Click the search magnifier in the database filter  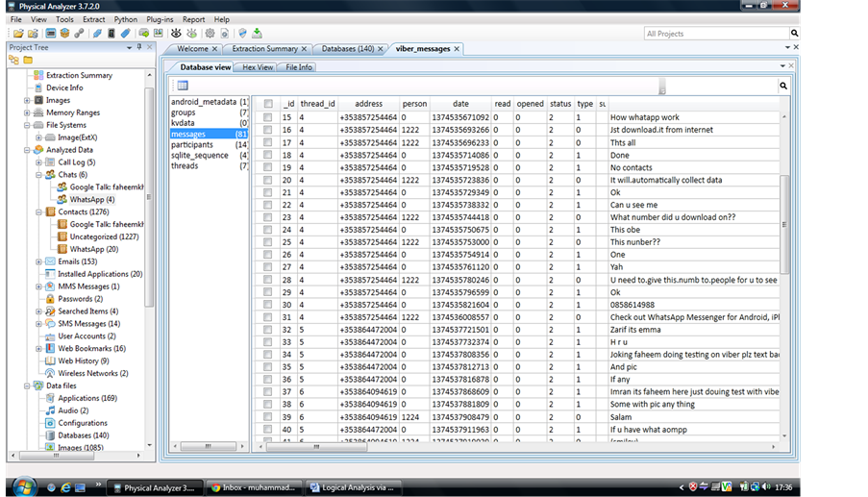[783, 86]
